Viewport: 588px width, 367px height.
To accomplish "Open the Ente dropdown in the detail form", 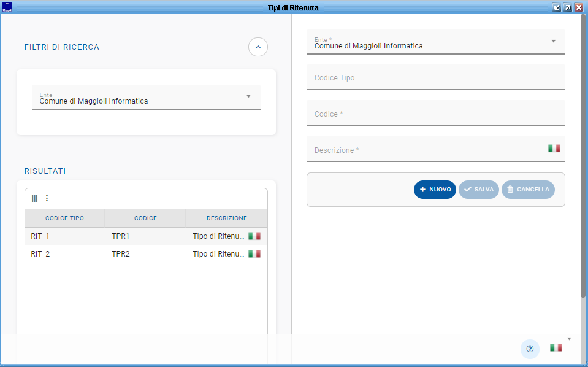I will coord(553,41).
